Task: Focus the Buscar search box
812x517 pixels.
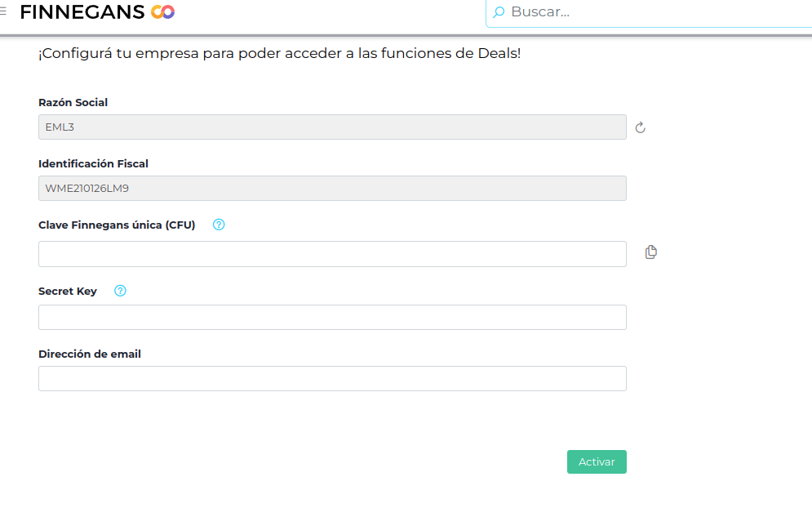Action: (653, 12)
